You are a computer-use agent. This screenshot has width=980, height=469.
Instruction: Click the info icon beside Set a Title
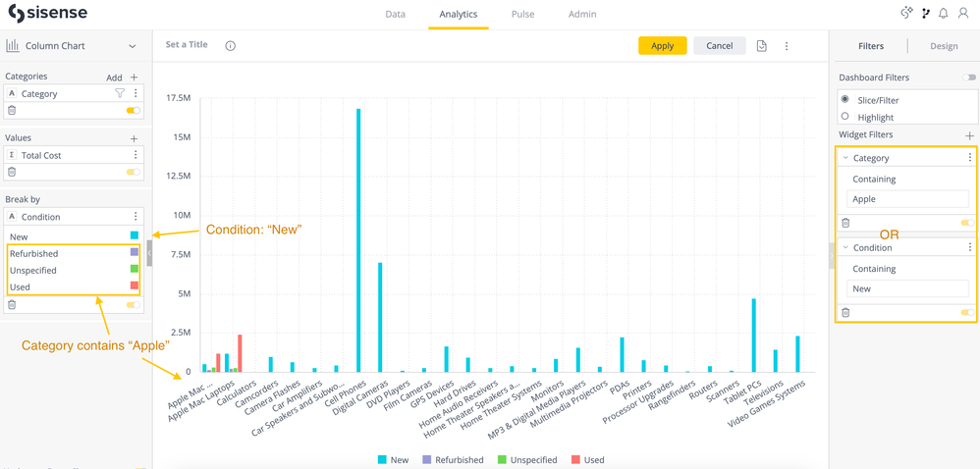point(231,46)
